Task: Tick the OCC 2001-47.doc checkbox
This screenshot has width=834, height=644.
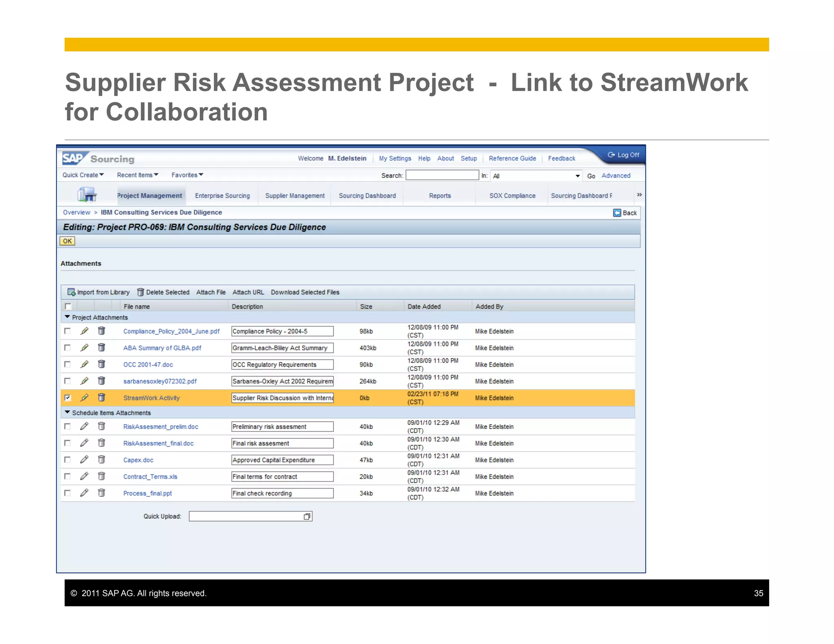Action: pyautogui.click(x=68, y=364)
